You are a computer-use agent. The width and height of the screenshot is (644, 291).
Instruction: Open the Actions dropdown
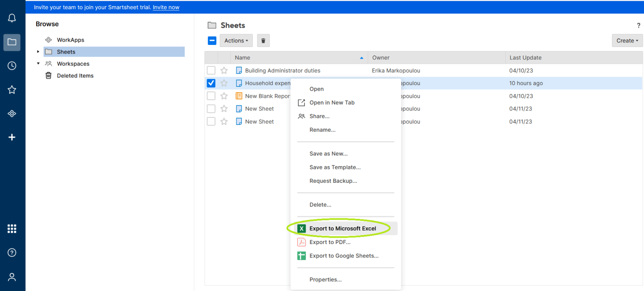236,40
